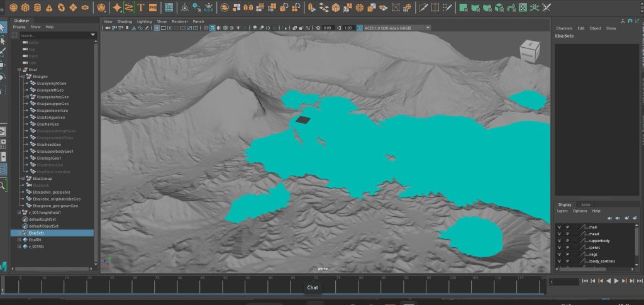Open the Content Browser shelf icon
The image size is (644, 305).
click(x=169, y=8)
